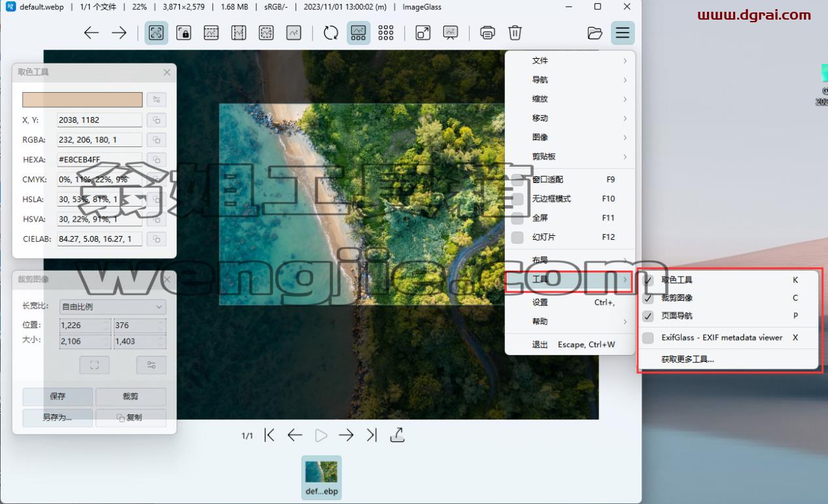The image size is (828, 504).
Task: Click the lock zoom ratio icon
Action: tap(184, 33)
